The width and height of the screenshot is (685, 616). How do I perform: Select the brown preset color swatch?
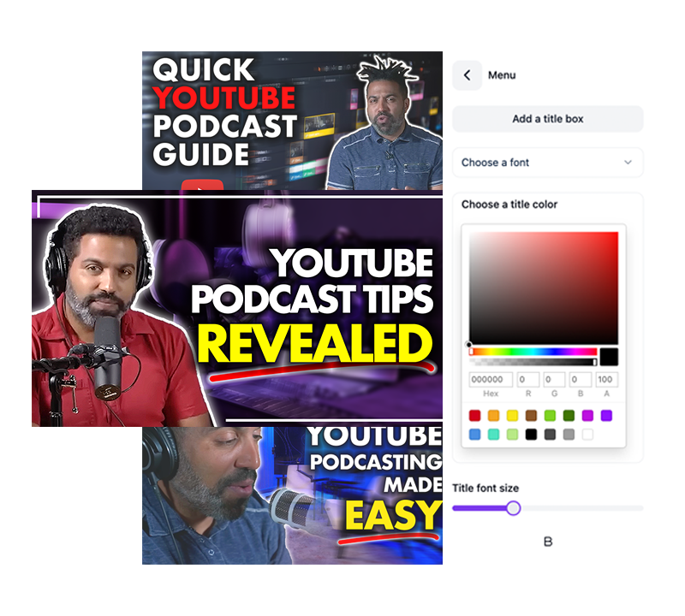[x=531, y=415]
